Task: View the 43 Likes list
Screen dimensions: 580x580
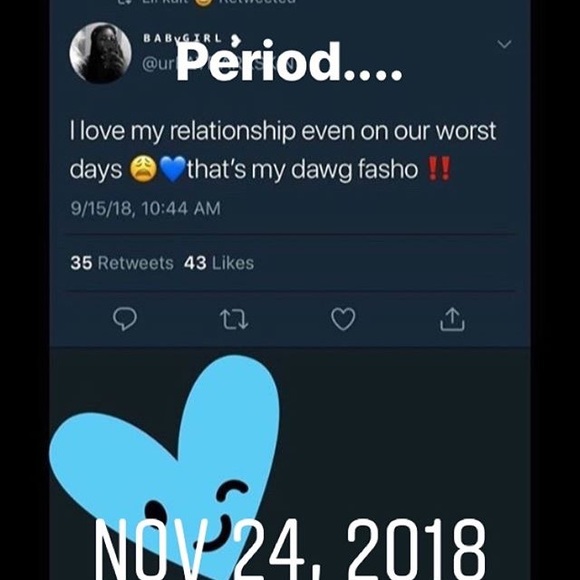Action: coord(219,263)
